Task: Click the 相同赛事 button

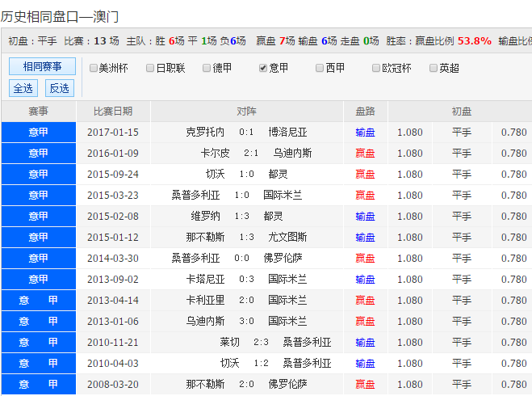Action: point(42,66)
